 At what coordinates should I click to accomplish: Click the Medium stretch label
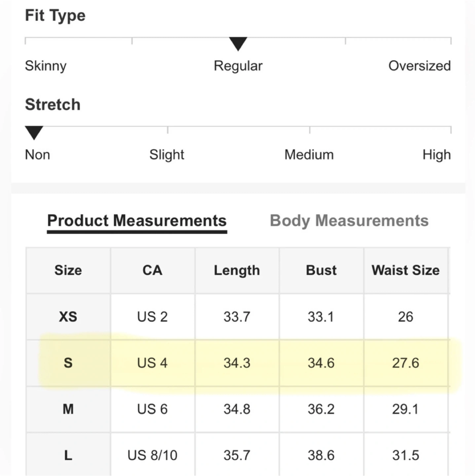pos(309,155)
